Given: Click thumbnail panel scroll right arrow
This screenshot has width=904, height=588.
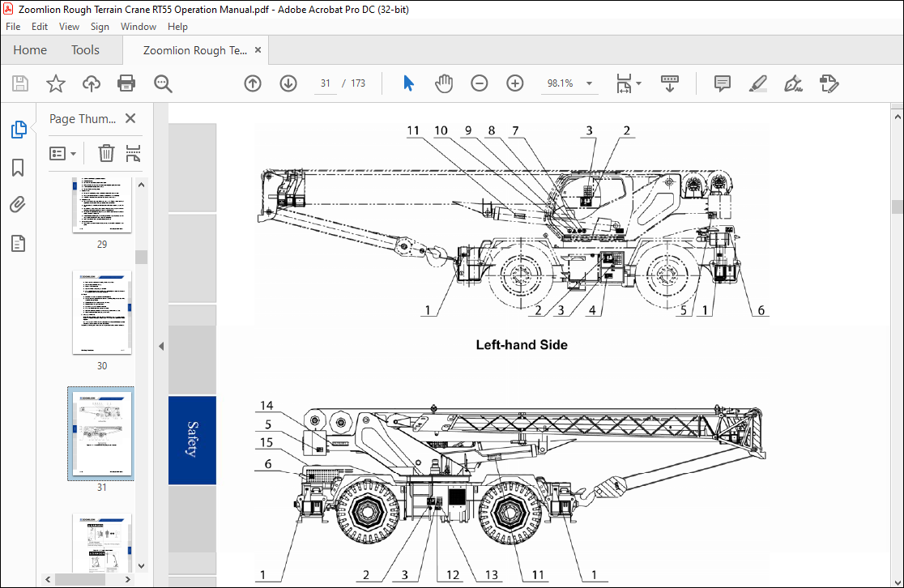Looking at the screenshot, I should (128, 579).
